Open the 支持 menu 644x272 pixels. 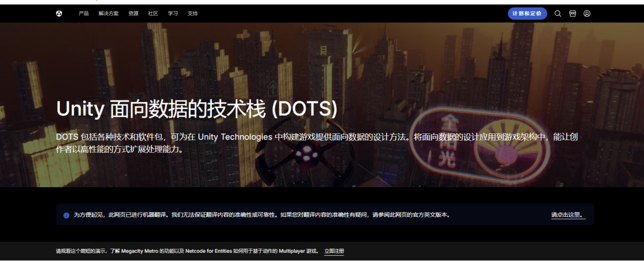(x=193, y=14)
